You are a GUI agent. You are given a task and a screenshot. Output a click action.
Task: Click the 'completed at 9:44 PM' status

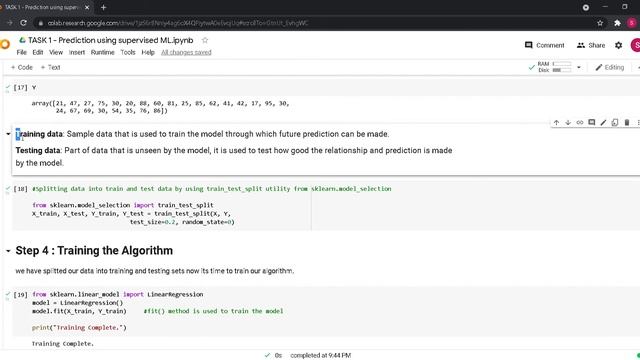pyautogui.click(x=320, y=356)
